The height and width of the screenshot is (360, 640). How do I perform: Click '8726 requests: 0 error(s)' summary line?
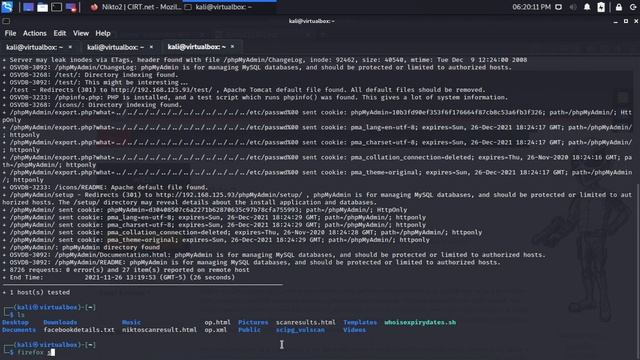[126, 270]
